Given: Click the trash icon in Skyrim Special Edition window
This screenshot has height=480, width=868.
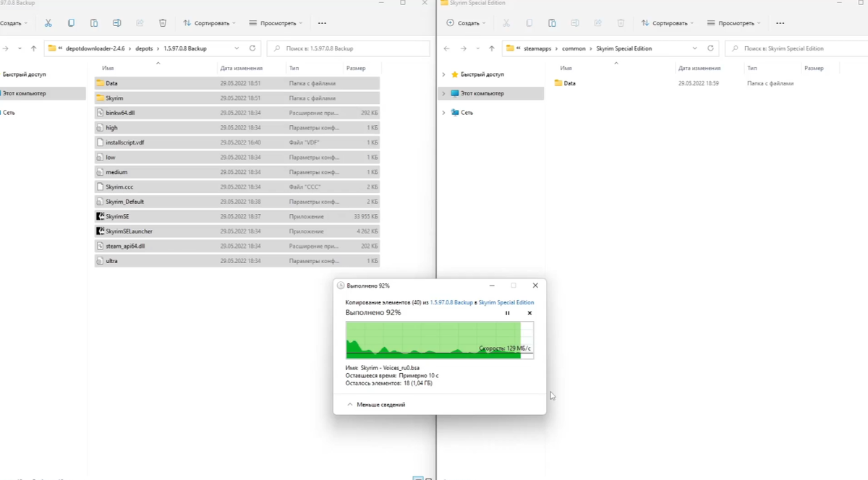Looking at the screenshot, I should click(621, 23).
